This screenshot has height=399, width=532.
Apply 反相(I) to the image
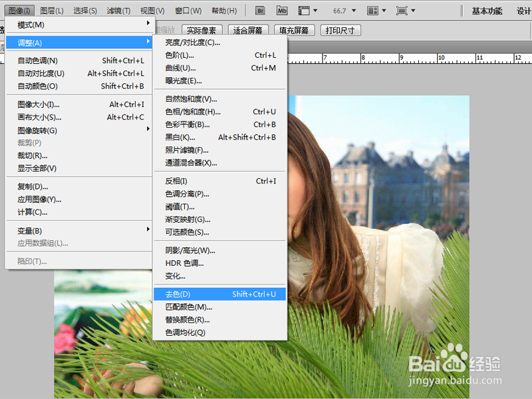pos(220,181)
